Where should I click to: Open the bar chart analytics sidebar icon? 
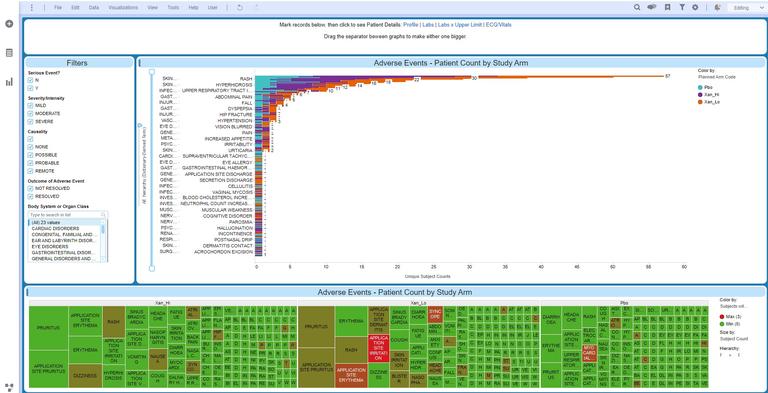pyautogui.click(x=9, y=82)
